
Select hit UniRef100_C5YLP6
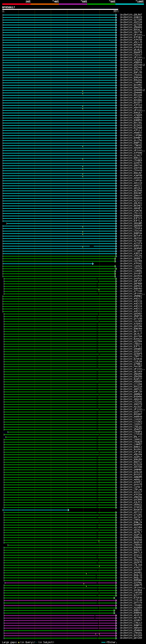coord(131,256)
